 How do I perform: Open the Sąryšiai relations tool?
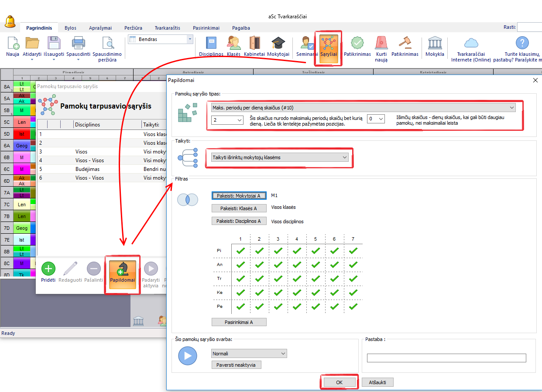(x=328, y=44)
